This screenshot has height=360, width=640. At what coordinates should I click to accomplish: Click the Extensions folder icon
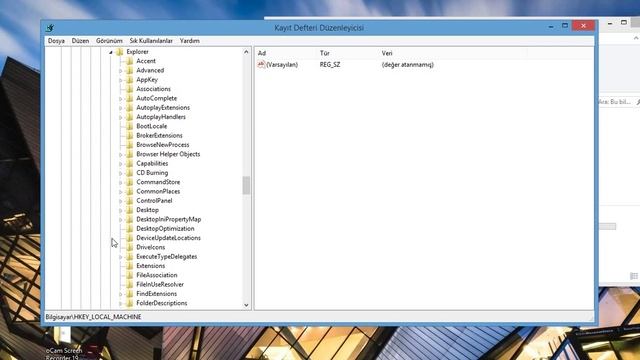pyautogui.click(x=129, y=266)
